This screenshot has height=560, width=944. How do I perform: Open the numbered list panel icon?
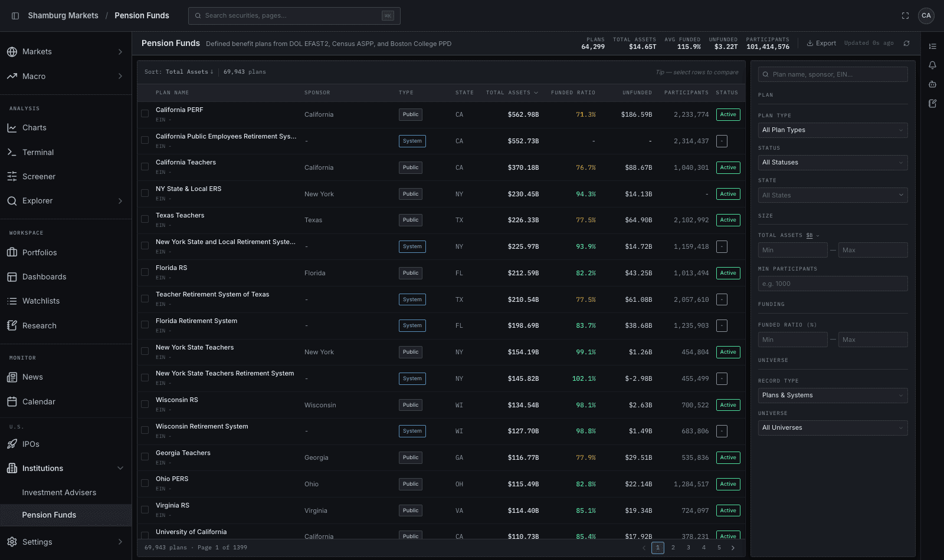(933, 47)
